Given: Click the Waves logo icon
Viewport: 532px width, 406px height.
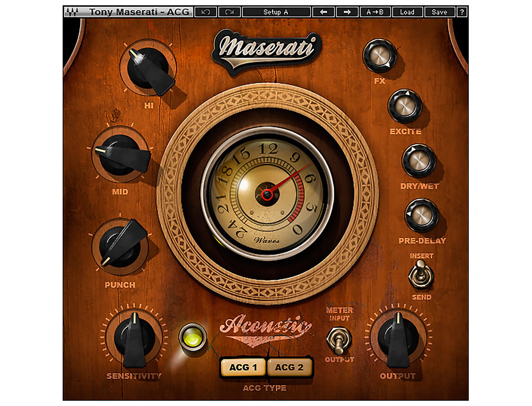Looking at the screenshot, I should point(72,12).
